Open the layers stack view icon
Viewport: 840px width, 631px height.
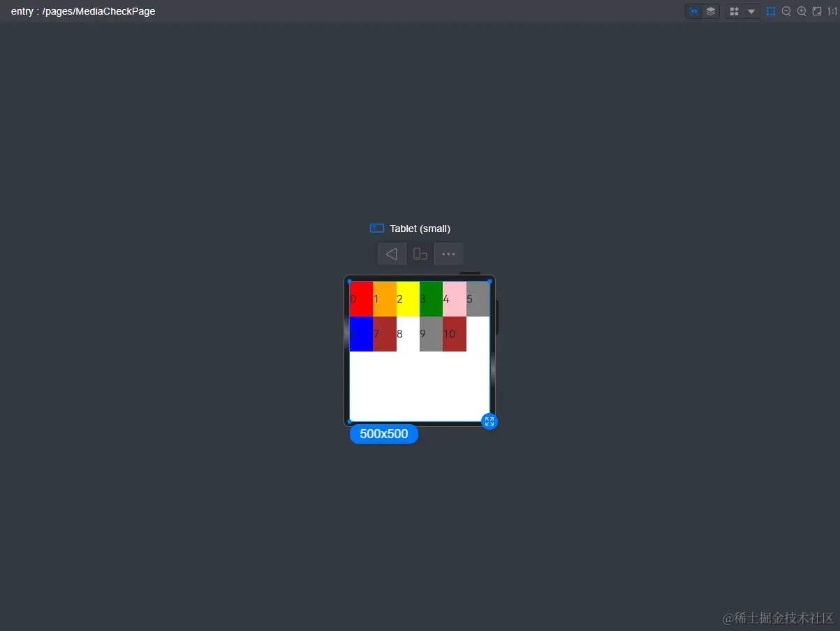[x=711, y=11]
